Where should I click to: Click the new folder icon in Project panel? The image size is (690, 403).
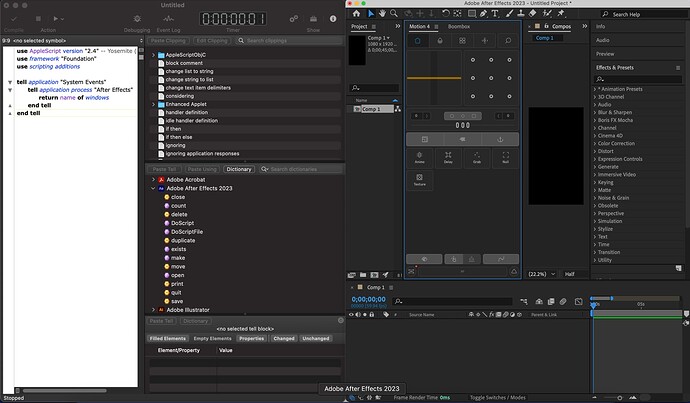coord(363,275)
